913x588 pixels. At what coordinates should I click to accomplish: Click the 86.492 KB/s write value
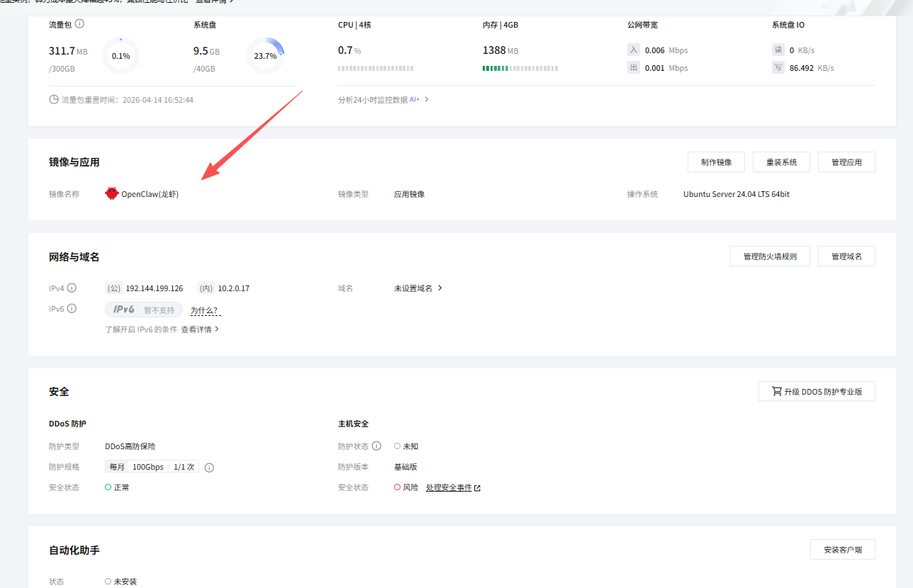pyautogui.click(x=812, y=68)
